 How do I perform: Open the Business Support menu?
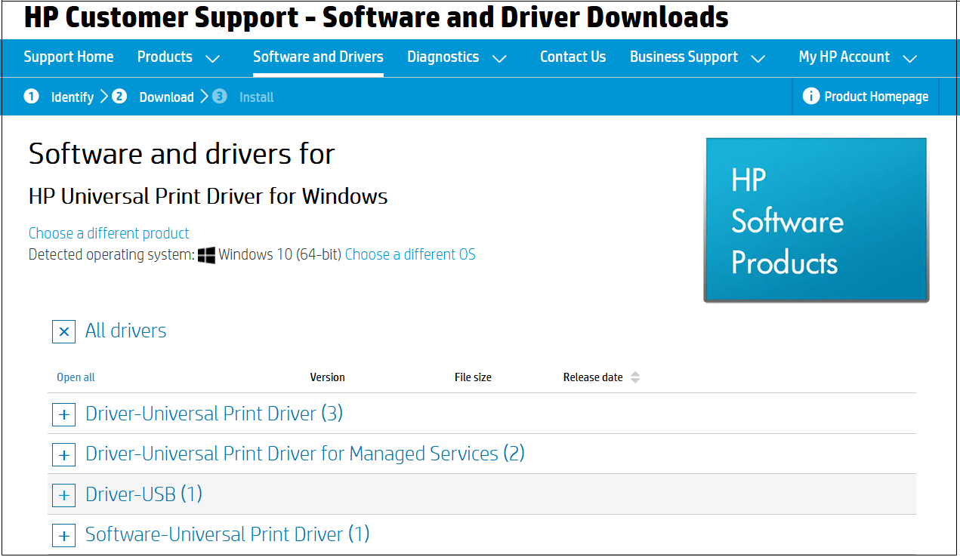pyautogui.click(x=684, y=57)
